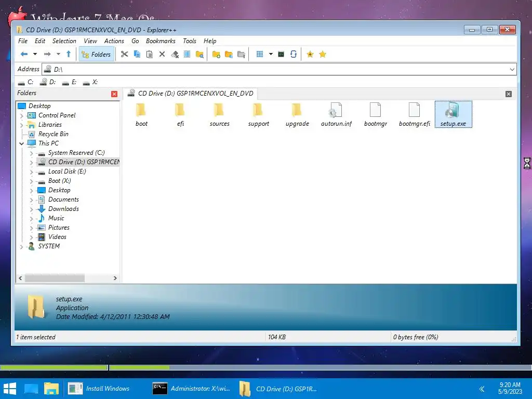The width and height of the screenshot is (532, 399).
Task: Click the New Folder icon
Action: [x=216, y=54]
